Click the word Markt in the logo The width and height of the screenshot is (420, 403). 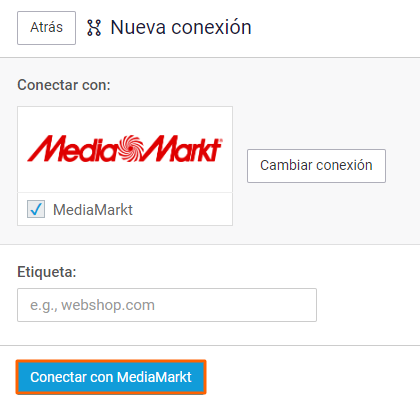(x=183, y=149)
